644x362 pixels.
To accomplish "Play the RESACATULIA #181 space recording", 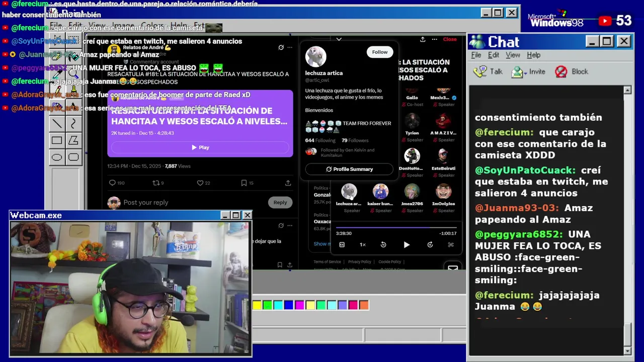I will (200, 147).
